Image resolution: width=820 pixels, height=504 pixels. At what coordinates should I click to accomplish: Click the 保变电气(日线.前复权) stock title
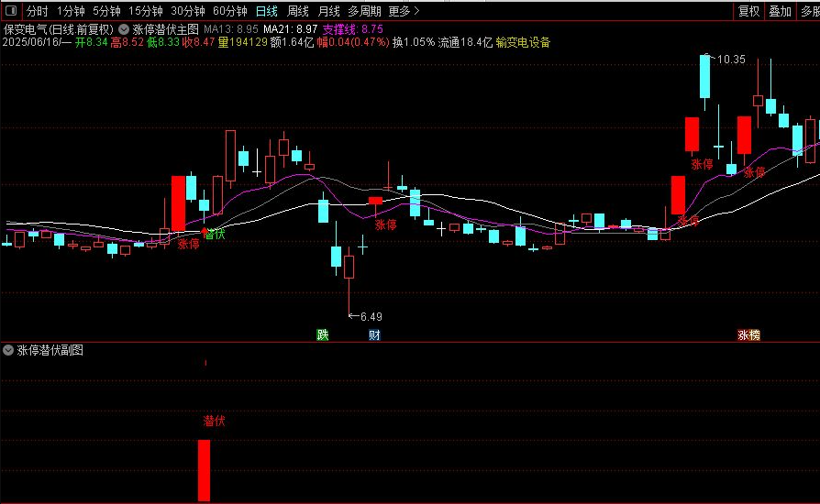tap(59, 29)
